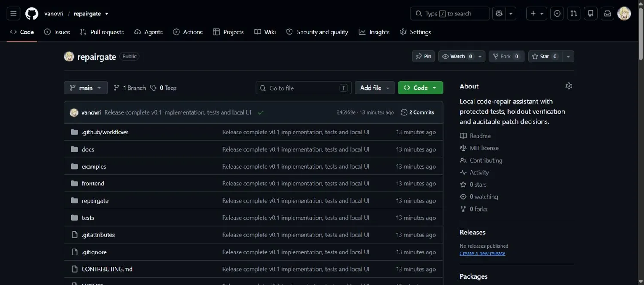This screenshot has width=644, height=285.
Task: Click Create a new release link
Action: 483,253
